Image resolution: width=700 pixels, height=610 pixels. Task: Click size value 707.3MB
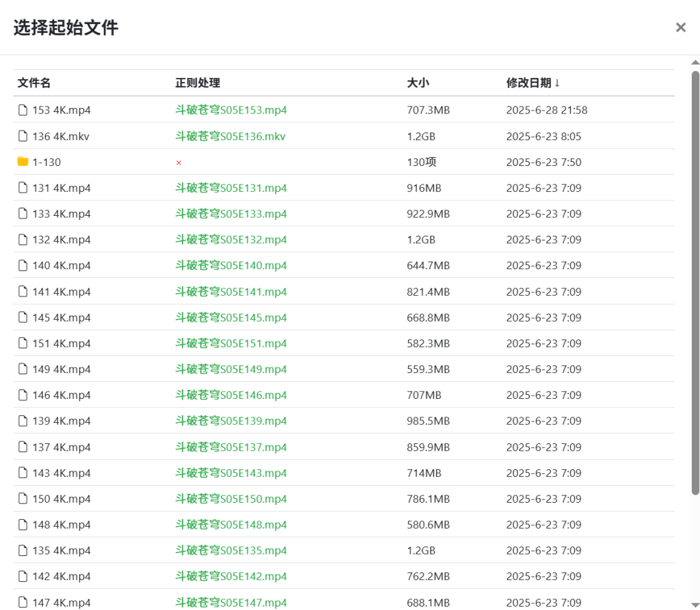[x=428, y=110]
